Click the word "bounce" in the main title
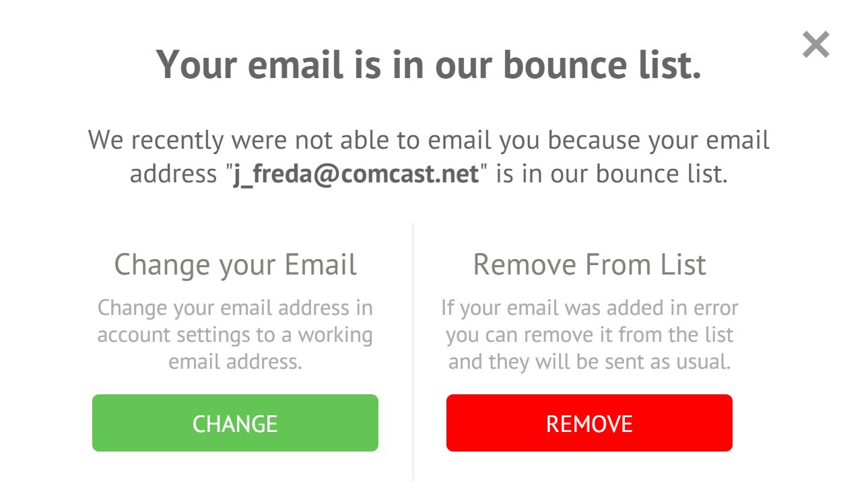841x504 pixels. [x=562, y=65]
